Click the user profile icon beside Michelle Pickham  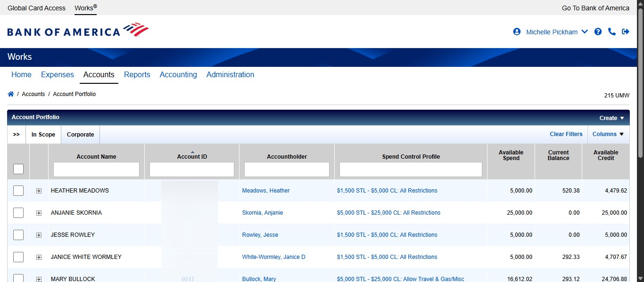[517, 32]
